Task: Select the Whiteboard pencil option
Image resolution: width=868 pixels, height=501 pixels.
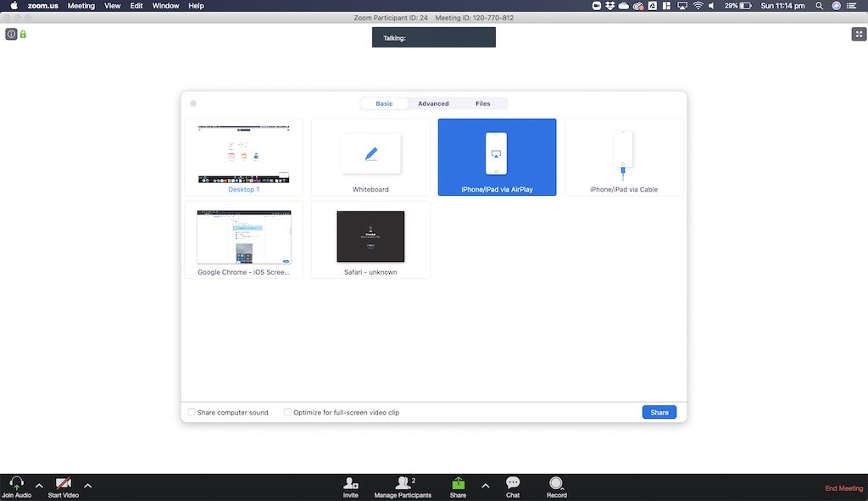Action: tap(370, 157)
